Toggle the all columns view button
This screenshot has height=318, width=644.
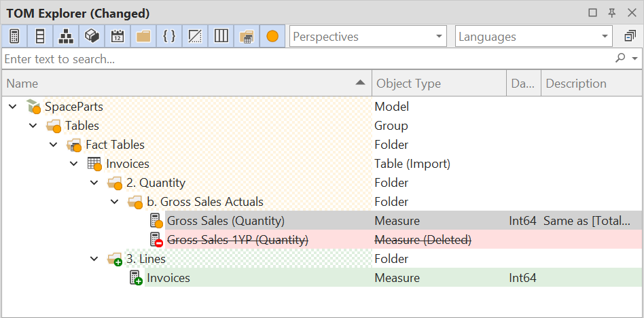tap(221, 37)
